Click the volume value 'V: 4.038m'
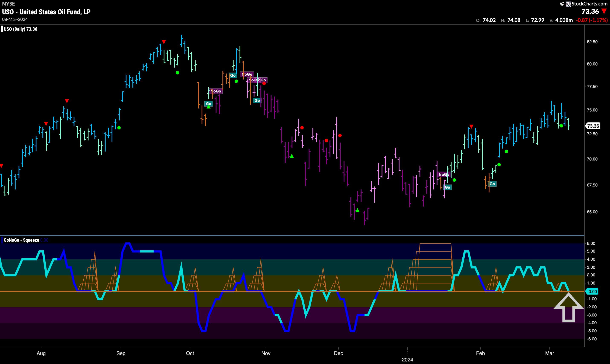Viewport: 610px width, 364px height. click(x=561, y=20)
